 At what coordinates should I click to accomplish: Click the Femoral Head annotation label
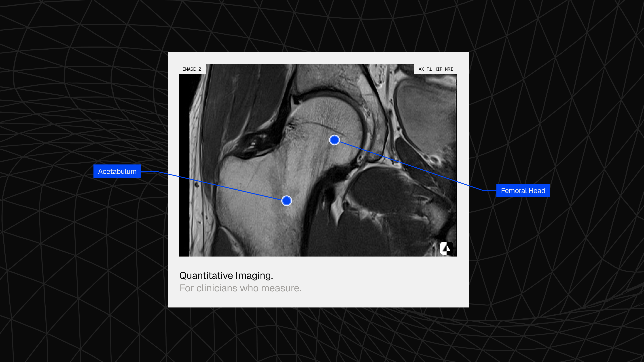pyautogui.click(x=523, y=191)
